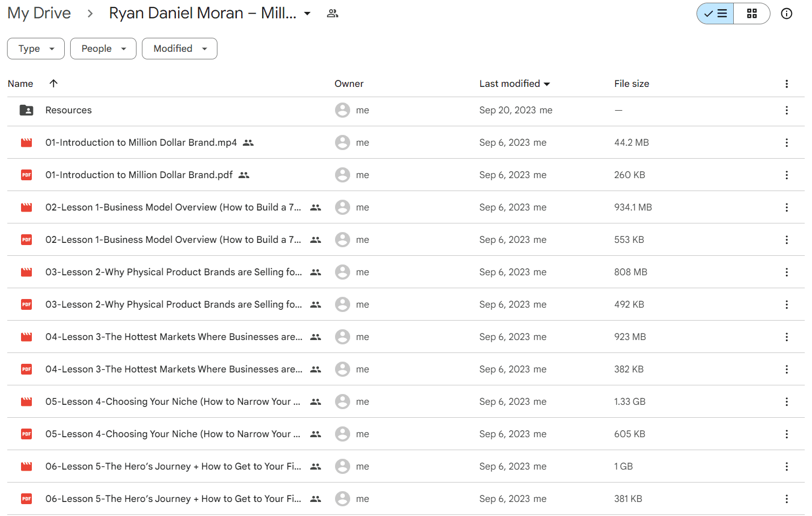
Task: Click the Owner column header
Action: point(349,84)
